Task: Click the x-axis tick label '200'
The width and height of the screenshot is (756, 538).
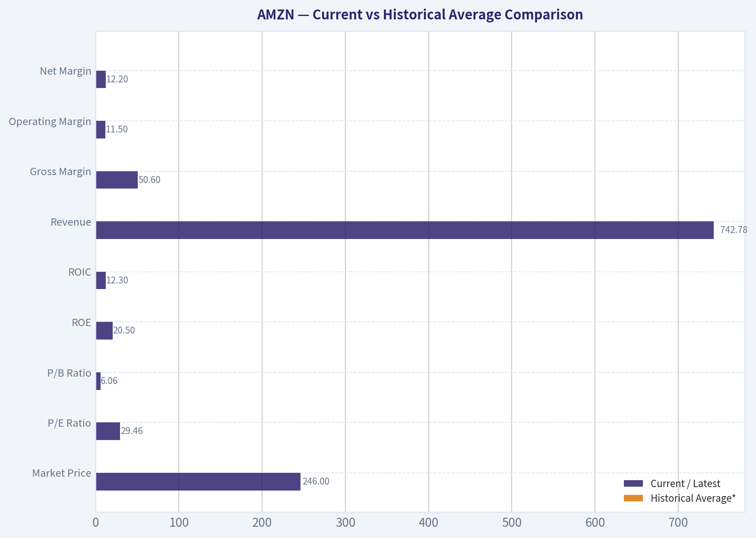Action: tap(262, 523)
